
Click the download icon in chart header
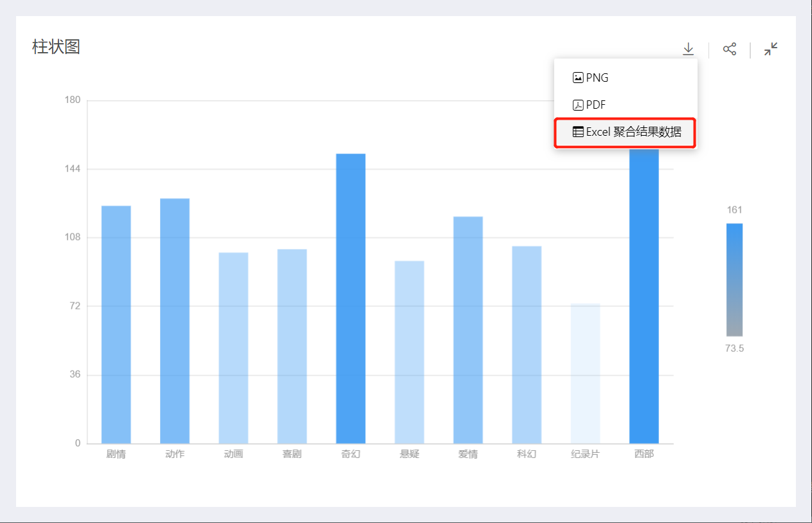pos(688,49)
